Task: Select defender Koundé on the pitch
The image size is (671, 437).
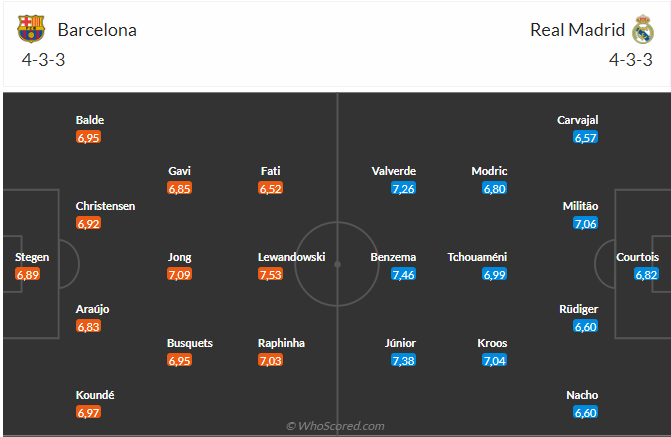Action: coord(95,395)
